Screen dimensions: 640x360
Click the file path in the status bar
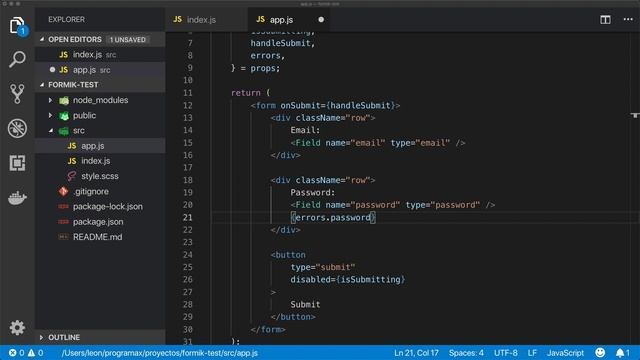[160, 353]
